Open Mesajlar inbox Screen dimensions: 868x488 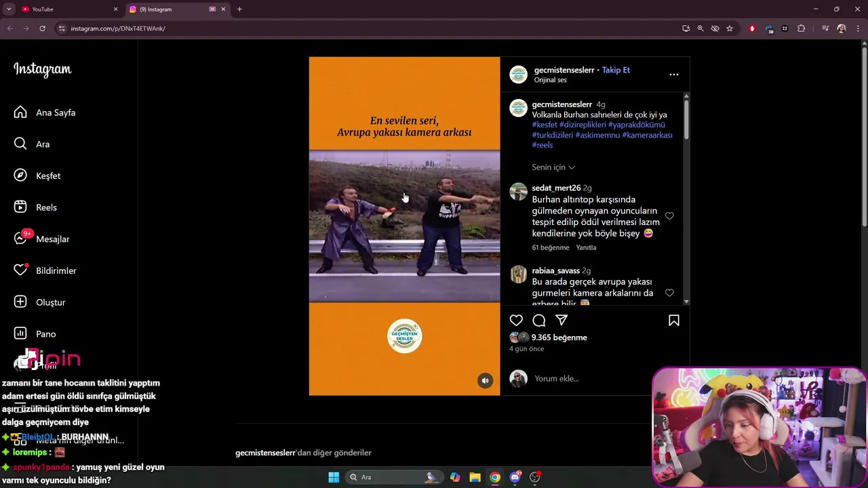tap(42, 239)
